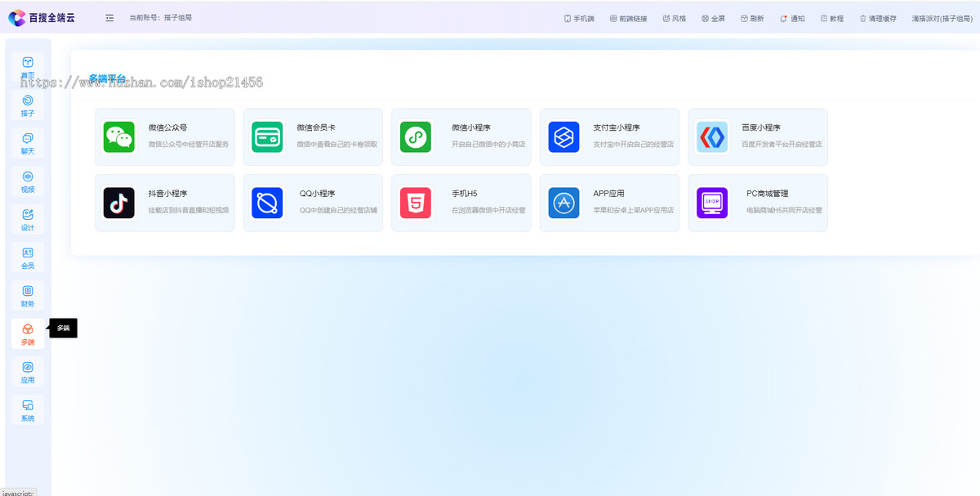Click the text 当前账号：搭子组局
Image resolution: width=980 pixels, height=496 pixels.
[160, 17]
